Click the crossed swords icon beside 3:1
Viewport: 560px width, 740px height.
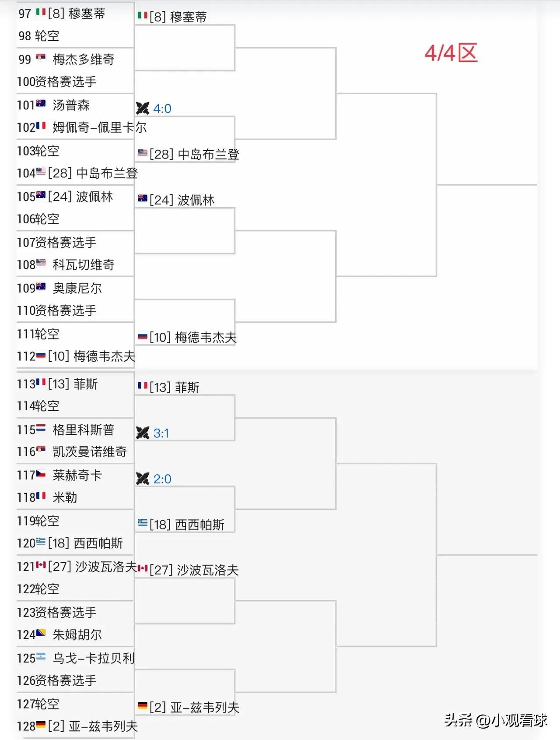coord(143,433)
